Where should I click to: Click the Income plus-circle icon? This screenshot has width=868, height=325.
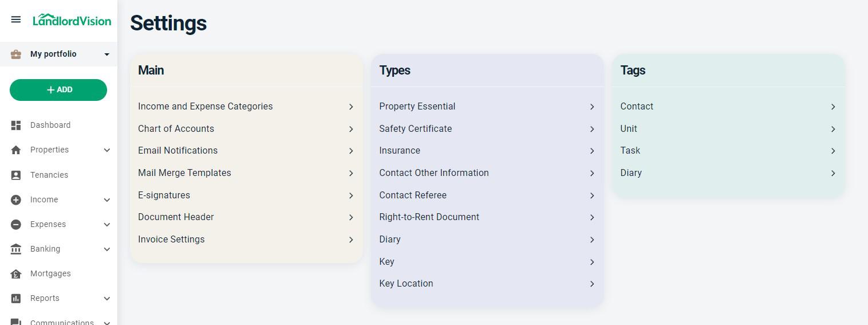[16, 200]
